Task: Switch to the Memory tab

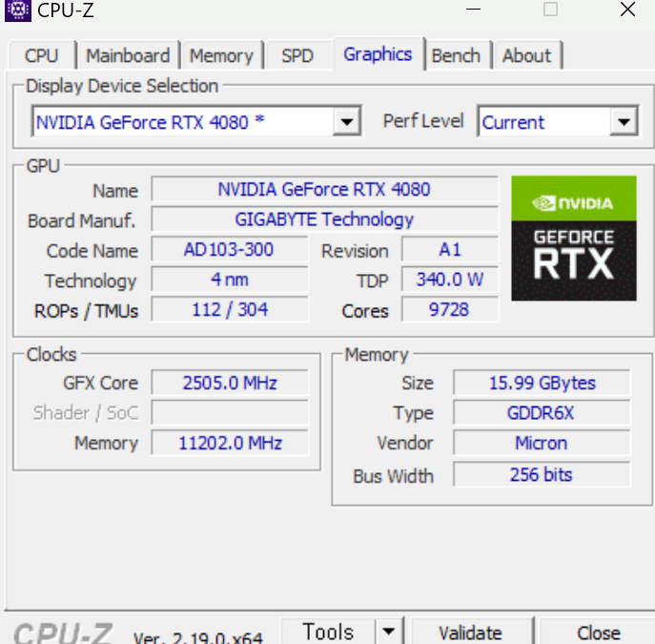Action: point(221,55)
